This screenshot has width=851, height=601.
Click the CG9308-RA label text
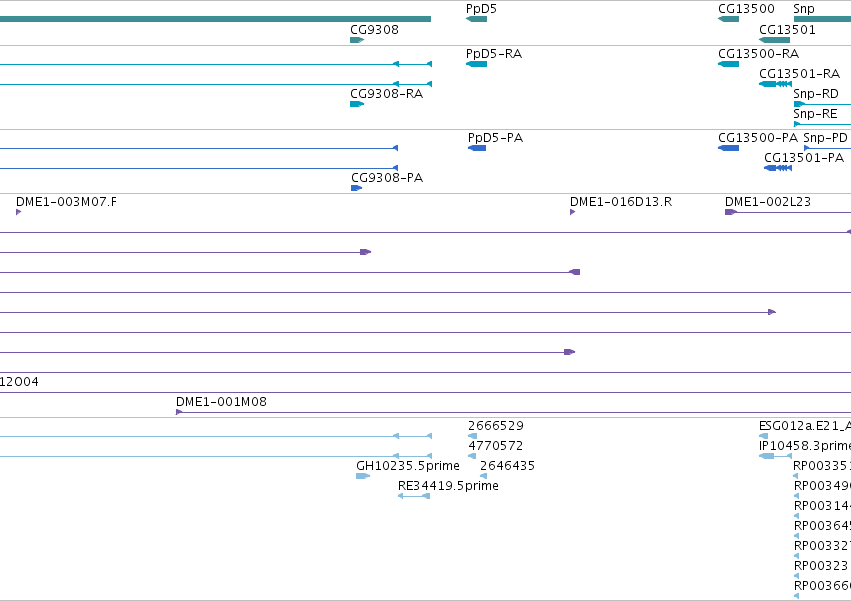point(386,93)
